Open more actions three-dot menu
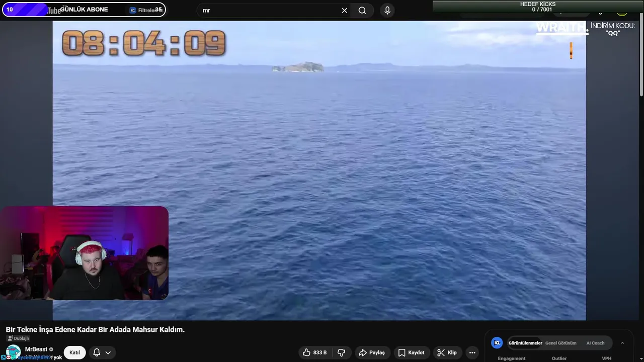 pos(472,352)
